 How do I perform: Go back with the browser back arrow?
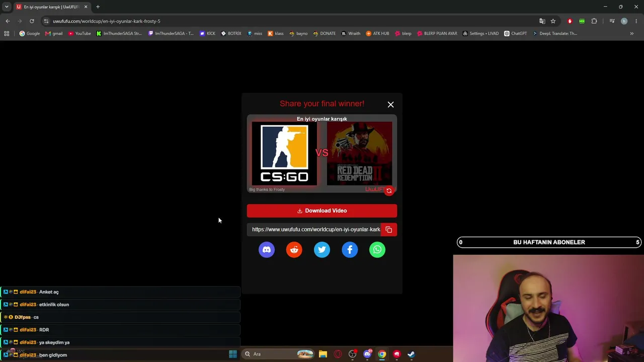click(x=8, y=21)
